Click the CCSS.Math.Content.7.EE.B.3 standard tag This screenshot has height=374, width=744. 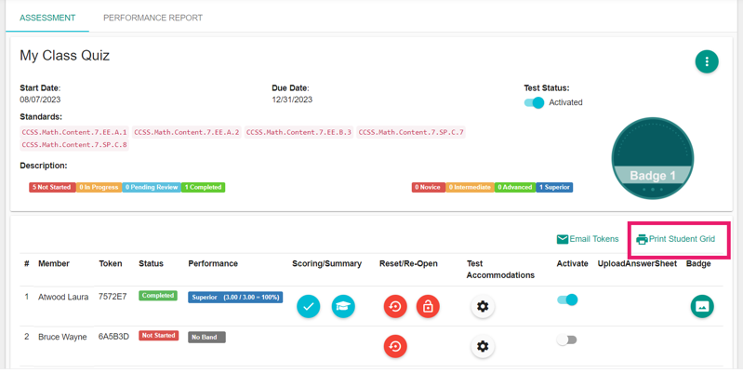tap(299, 132)
